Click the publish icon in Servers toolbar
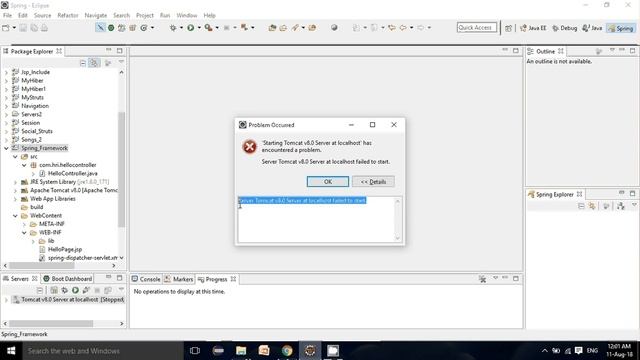 (108, 290)
